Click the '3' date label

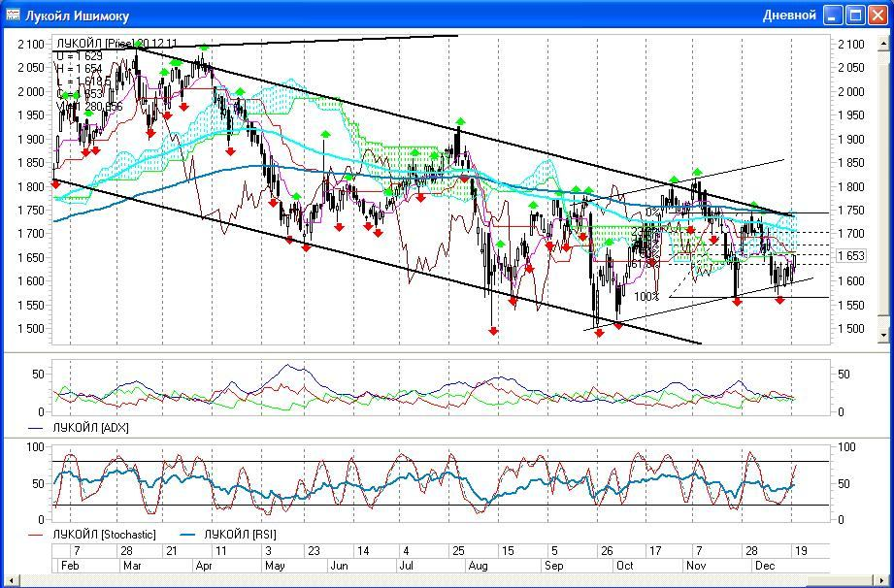(268, 551)
